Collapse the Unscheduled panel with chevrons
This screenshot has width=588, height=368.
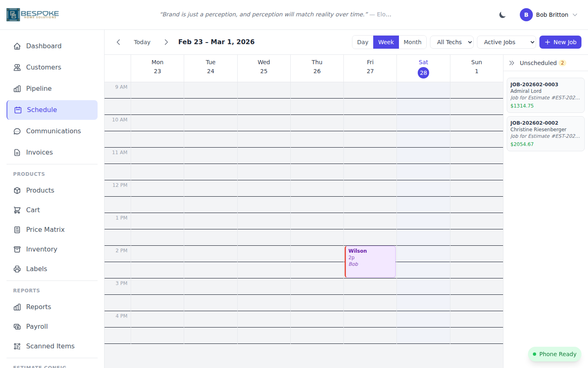512,63
